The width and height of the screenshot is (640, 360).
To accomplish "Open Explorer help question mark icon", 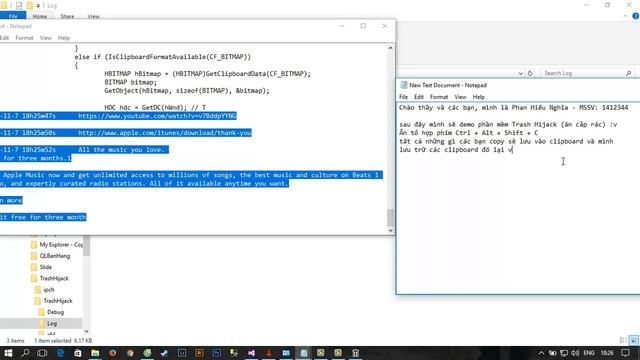I will pyautogui.click(x=636, y=16).
